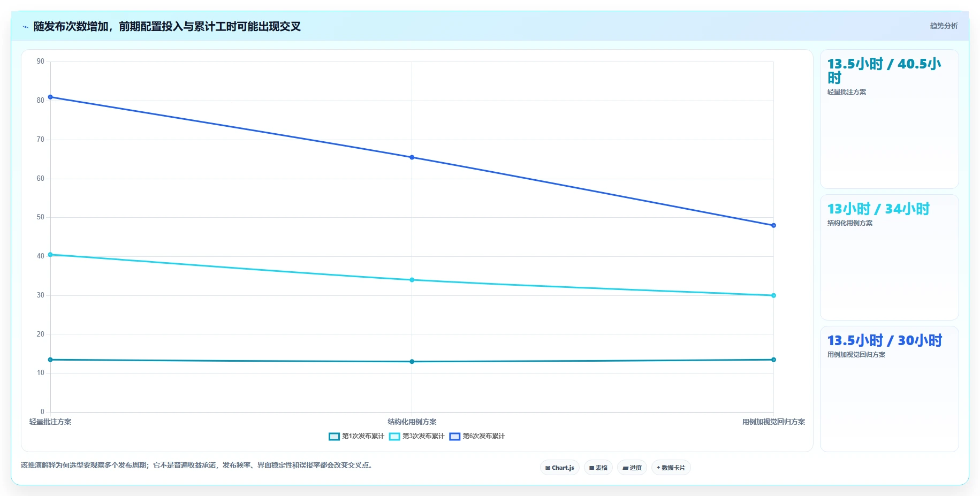Click the teal 13 point at 结构化用例方案
This screenshot has height=496, width=980.
[x=412, y=362]
